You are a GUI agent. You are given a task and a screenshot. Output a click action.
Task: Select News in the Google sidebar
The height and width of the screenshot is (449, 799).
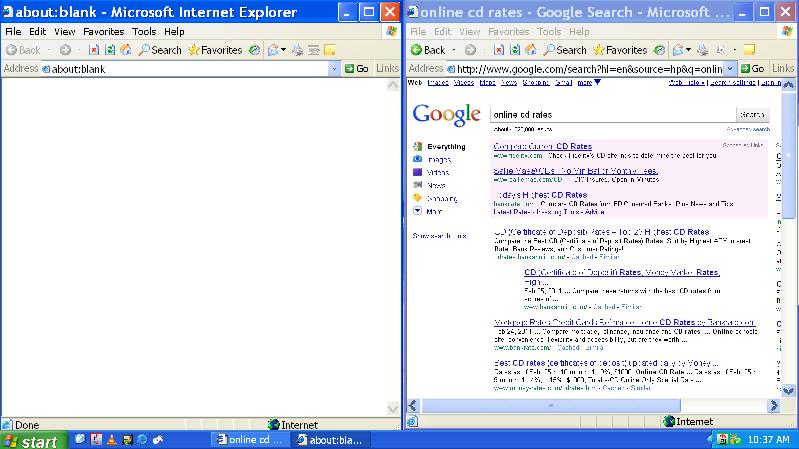430,186
